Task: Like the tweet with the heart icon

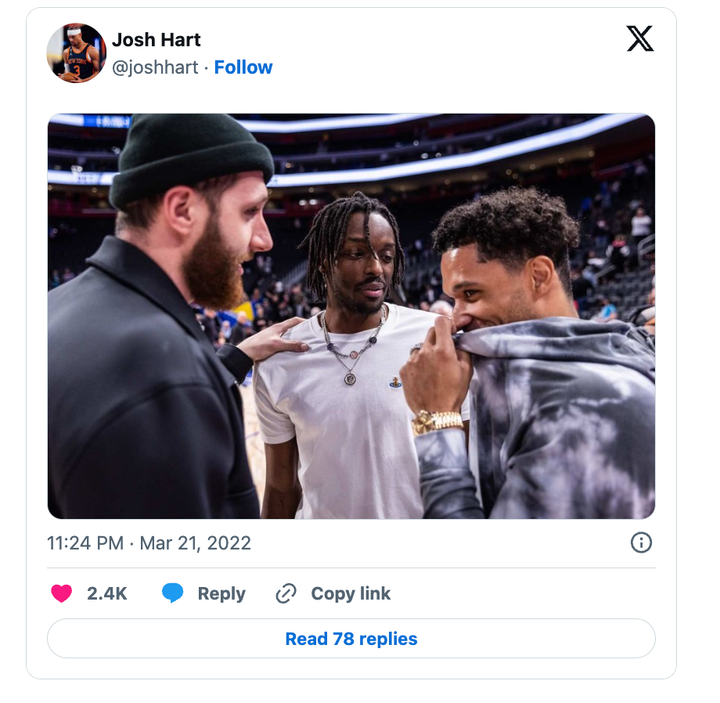Action: pos(62,593)
